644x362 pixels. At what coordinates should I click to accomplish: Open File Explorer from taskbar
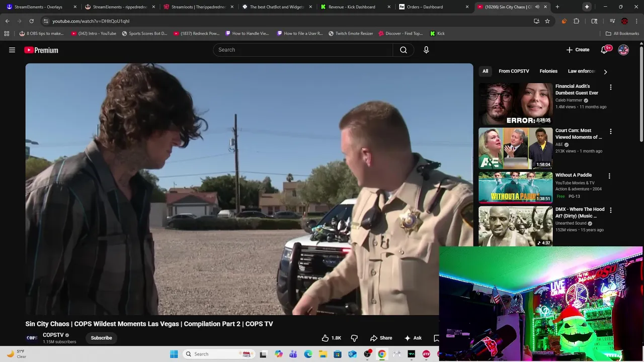coord(323,354)
